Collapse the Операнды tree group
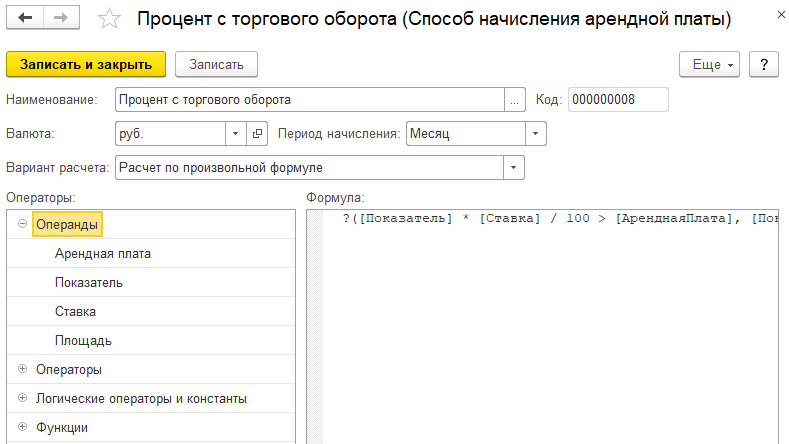Image resolution: width=789 pixels, height=444 pixels. point(22,225)
